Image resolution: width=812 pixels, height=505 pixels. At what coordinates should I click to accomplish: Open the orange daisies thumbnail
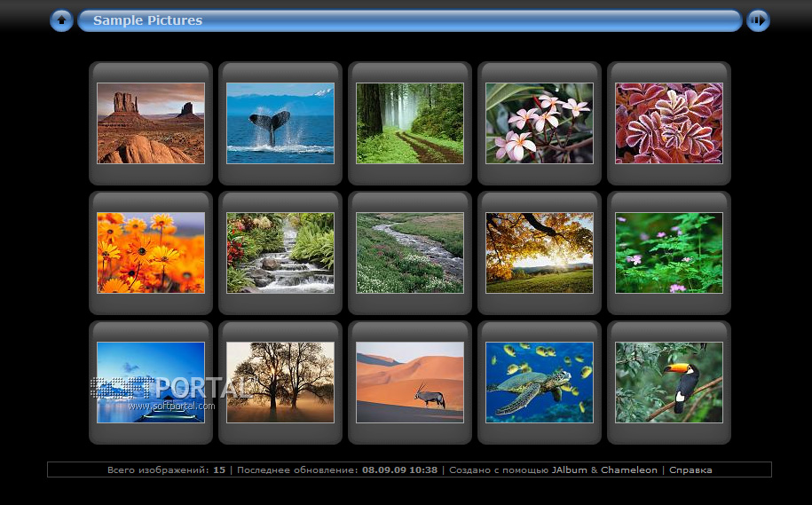click(151, 253)
